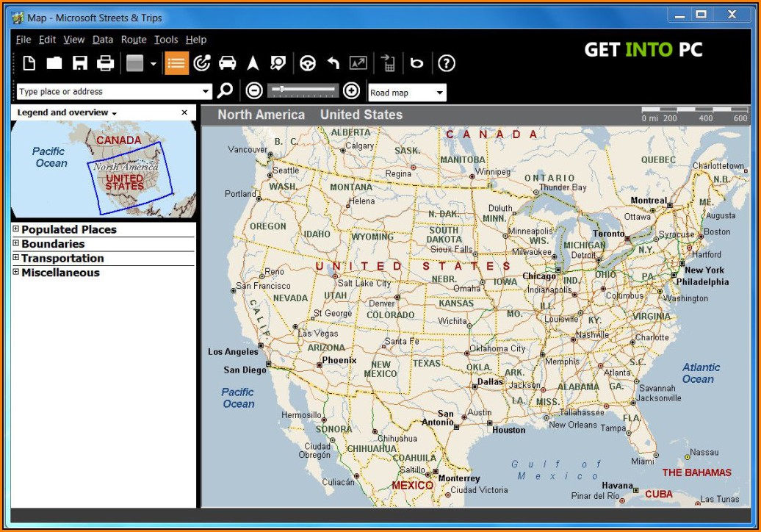
Task: Click the Help question mark icon
Action: (447, 63)
